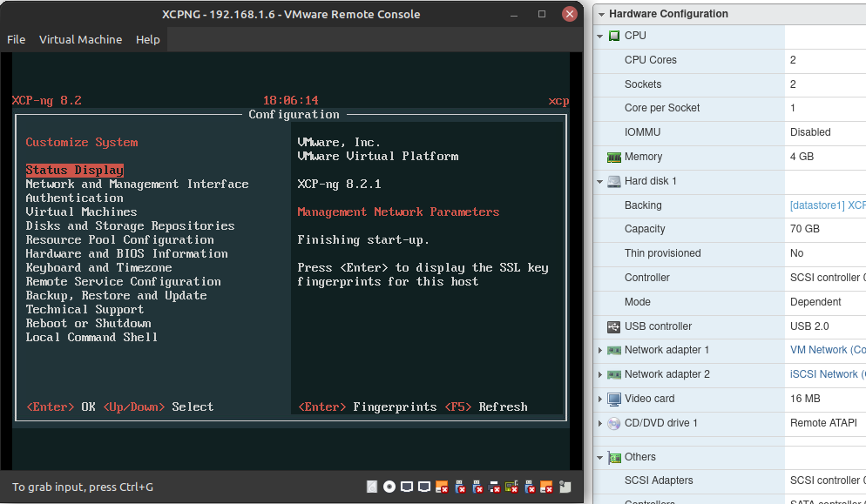Click the hard disk status icon in console status bar
Image resolution: width=866 pixels, height=504 pixels.
point(372,487)
